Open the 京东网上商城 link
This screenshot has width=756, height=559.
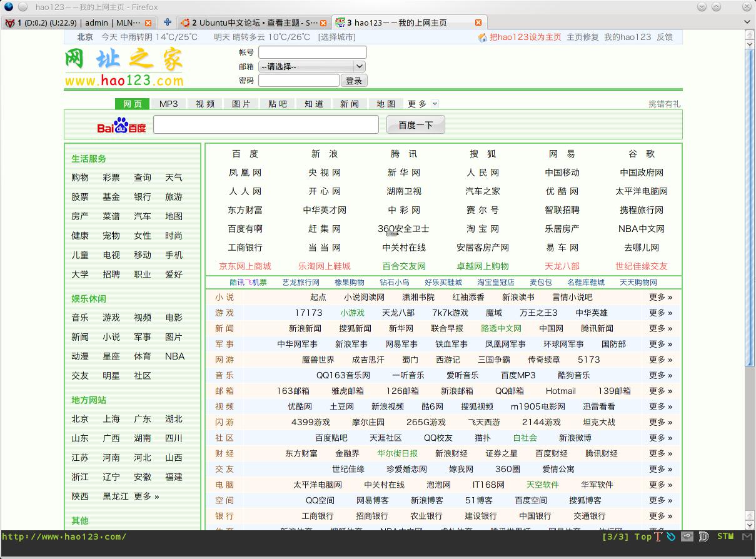[245, 266]
